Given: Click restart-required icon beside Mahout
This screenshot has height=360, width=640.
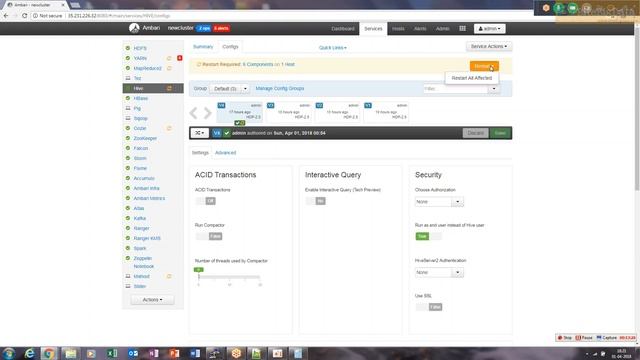Looking at the screenshot, I should point(169,276).
